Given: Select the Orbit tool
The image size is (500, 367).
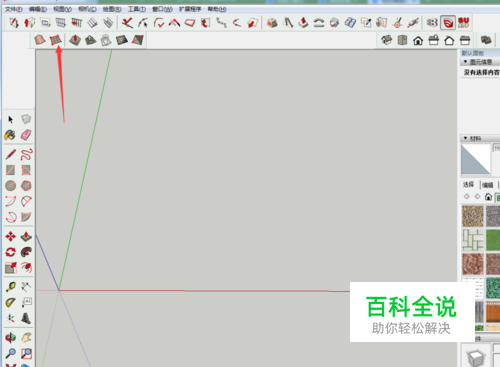Looking at the screenshot, I should click(10, 337).
